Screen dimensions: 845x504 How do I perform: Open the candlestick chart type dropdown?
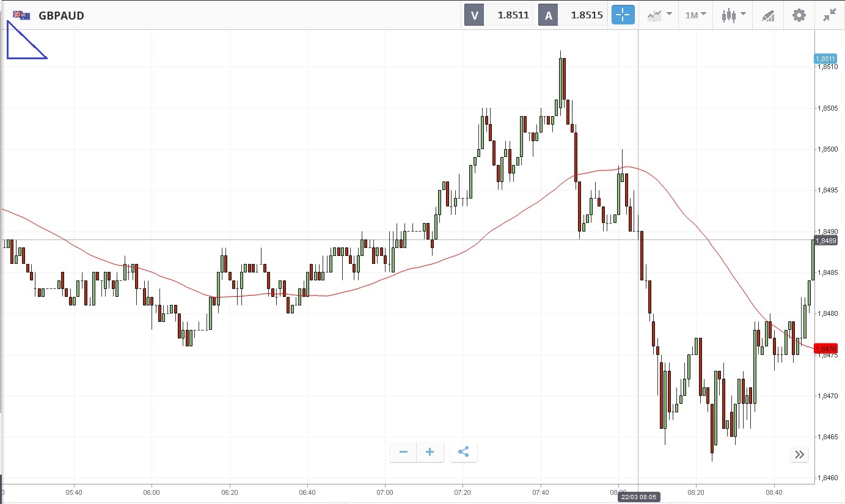(733, 15)
